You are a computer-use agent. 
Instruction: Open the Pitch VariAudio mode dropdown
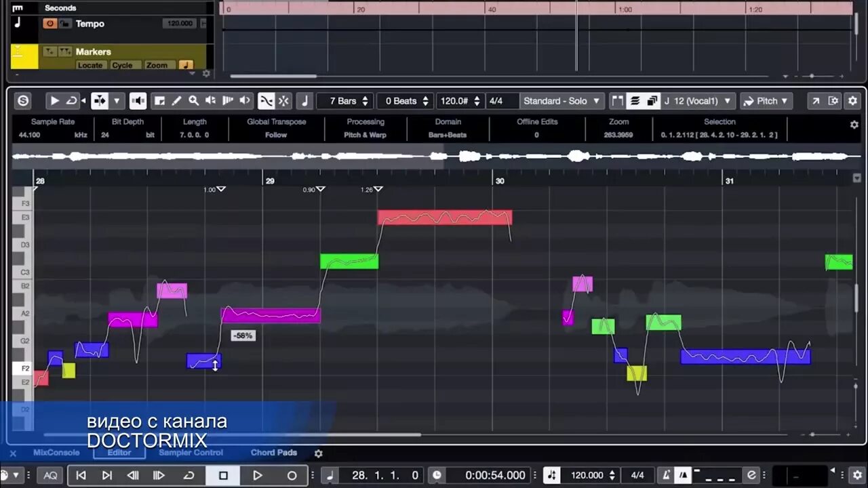pyautogui.click(x=766, y=101)
